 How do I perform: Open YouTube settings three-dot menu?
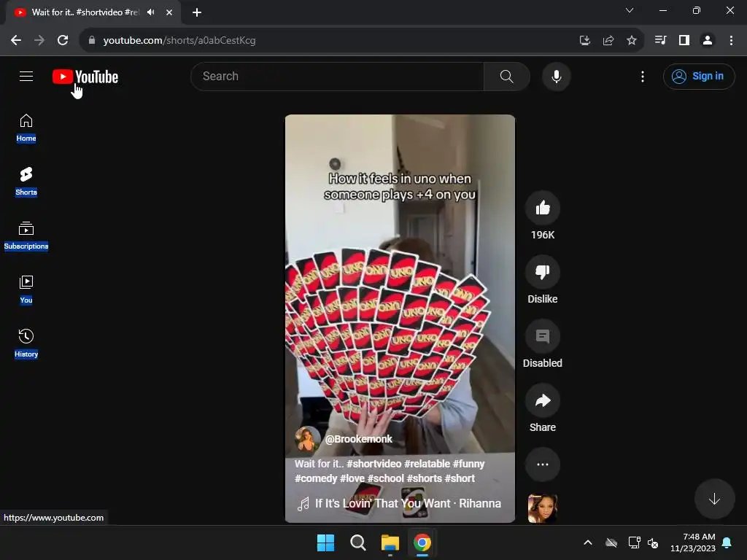pyautogui.click(x=642, y=76)
